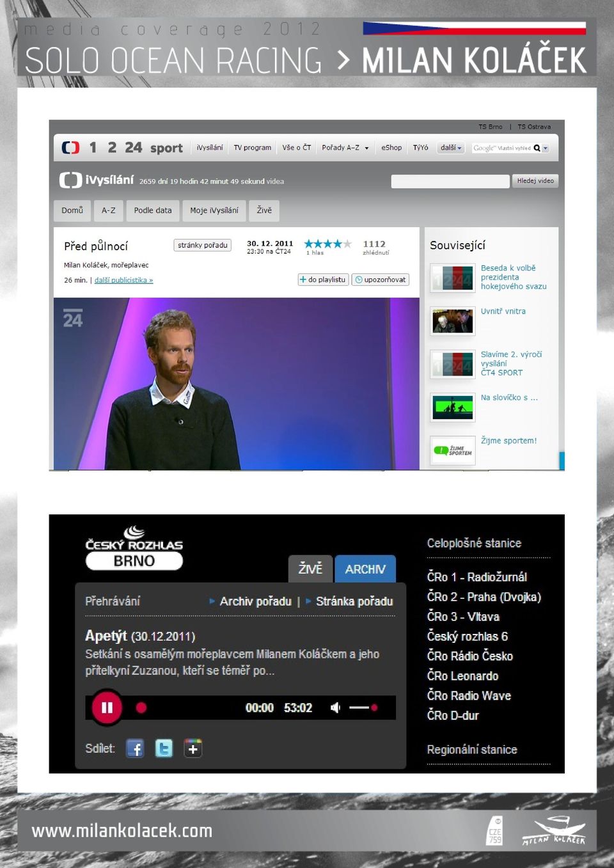Click the Google search magnifier icon
This screenshot has width=614, height=868.
coord(537,148)
